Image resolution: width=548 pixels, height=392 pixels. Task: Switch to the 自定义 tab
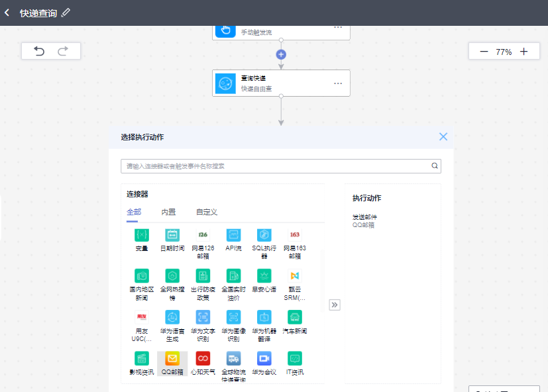[207, 212]
